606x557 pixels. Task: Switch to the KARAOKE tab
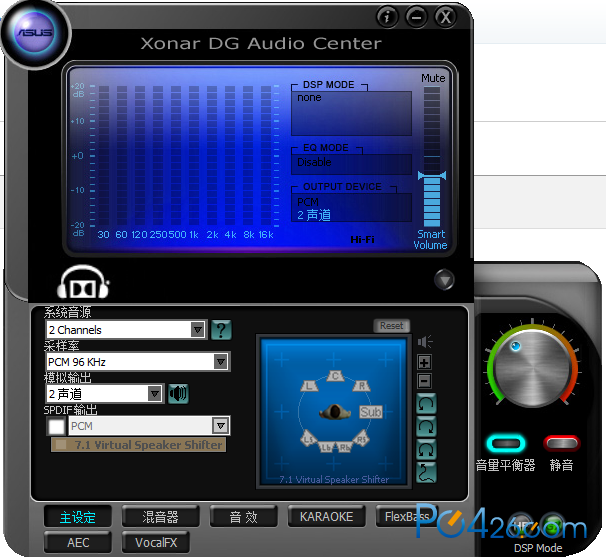[x=327, y=517]
